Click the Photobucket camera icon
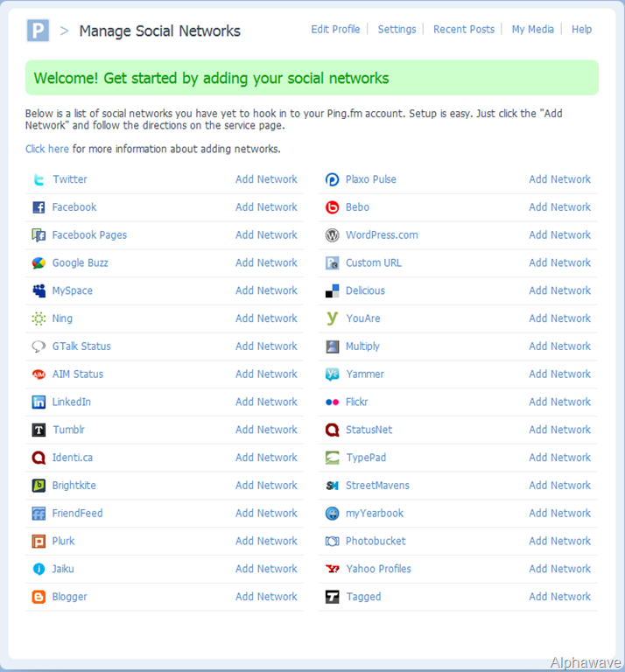Image resolution: width=625 pixels, height=672 pixels. tap(333, 542)
